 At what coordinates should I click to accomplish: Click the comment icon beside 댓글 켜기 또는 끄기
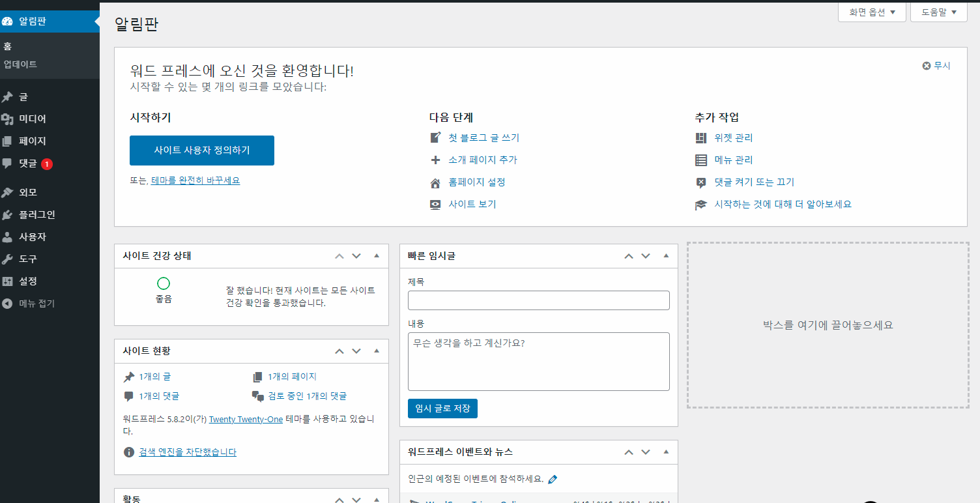[701, 182]
